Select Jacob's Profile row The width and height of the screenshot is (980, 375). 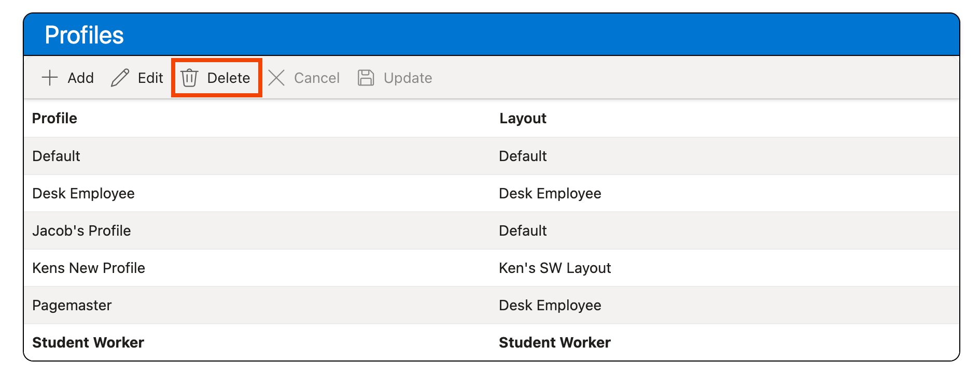[x=81, y=230]
